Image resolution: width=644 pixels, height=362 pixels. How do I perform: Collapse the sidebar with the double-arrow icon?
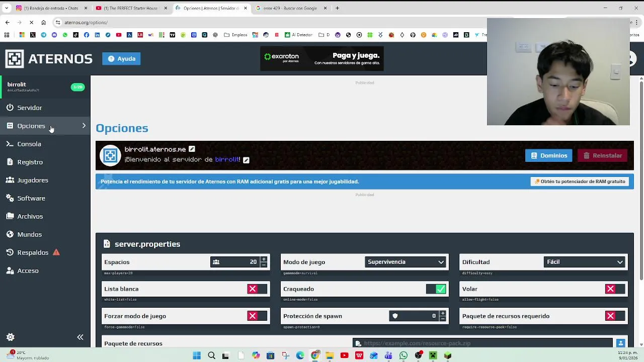[80, 337]
